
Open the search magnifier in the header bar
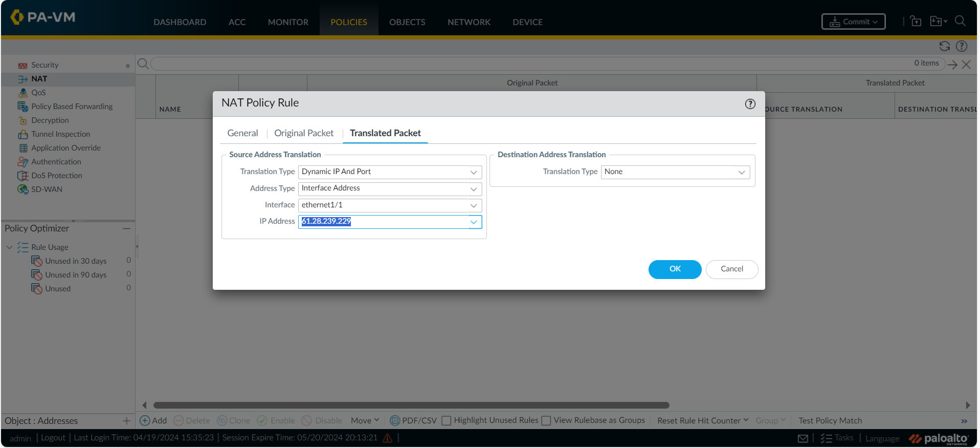[960, 21]
